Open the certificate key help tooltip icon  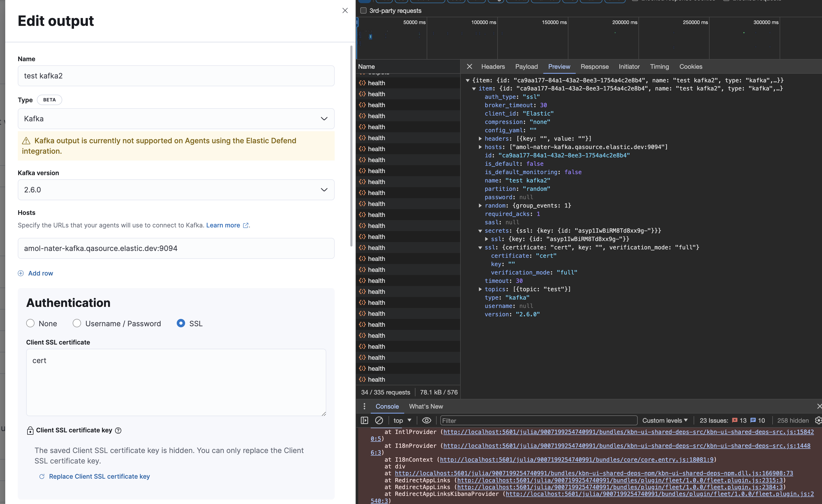pos(118,430)
